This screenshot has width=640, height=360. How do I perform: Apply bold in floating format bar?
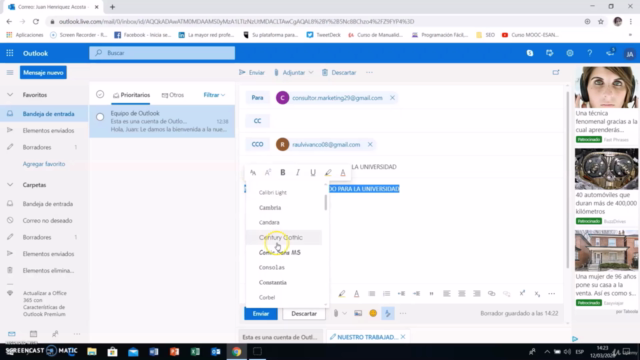pyautogui.click(x=282, y=173)
